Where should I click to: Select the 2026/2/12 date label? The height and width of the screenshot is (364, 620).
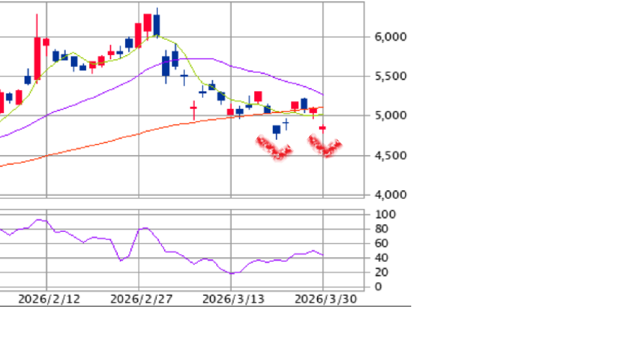(x=49, y=299)
